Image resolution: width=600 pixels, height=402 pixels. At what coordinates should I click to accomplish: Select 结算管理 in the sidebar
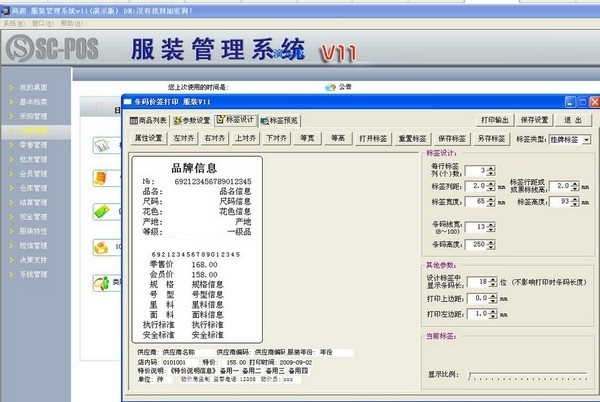33,202
